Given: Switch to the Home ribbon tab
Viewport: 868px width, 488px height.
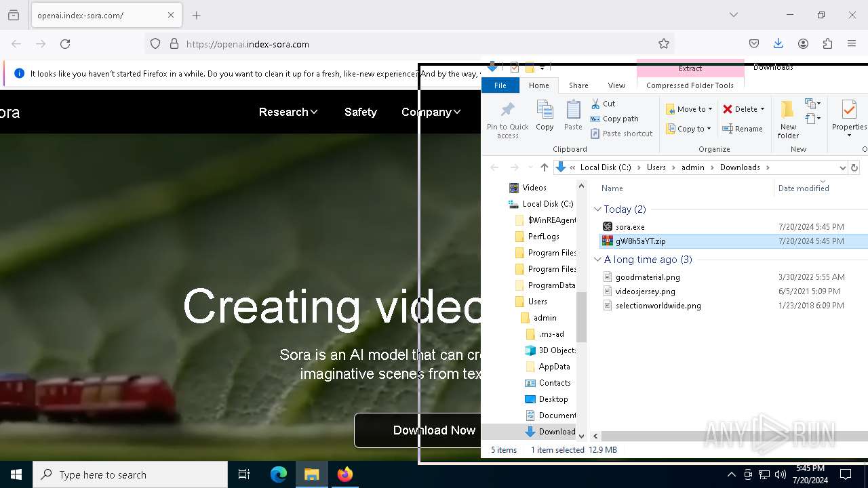Looking at the screenshot, I should 539,85.
